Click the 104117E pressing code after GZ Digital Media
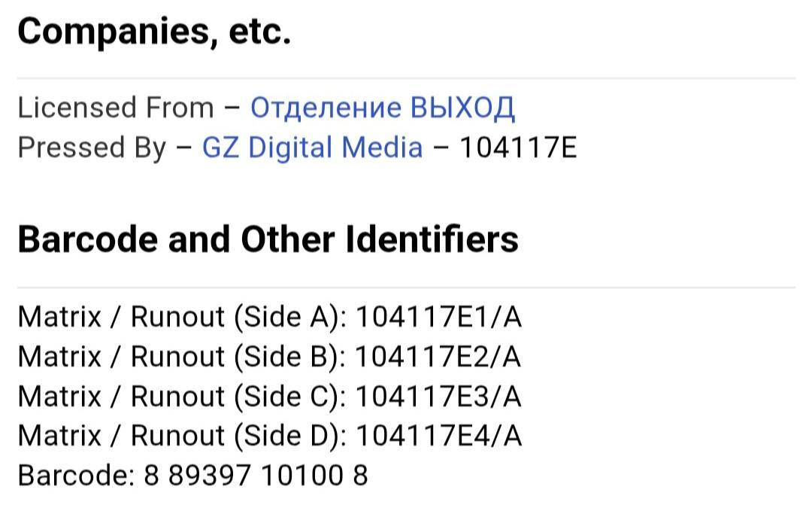Viewport: 812px width, 514px height. point(517,148)
